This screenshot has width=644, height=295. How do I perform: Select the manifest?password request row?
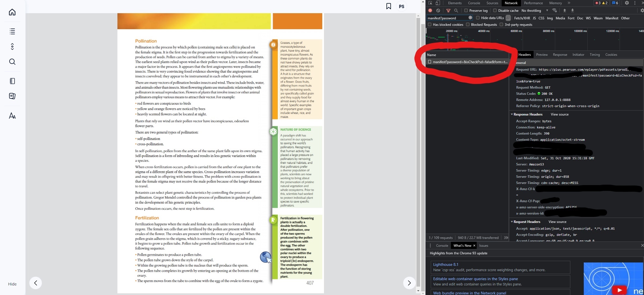tap(467, 62)
